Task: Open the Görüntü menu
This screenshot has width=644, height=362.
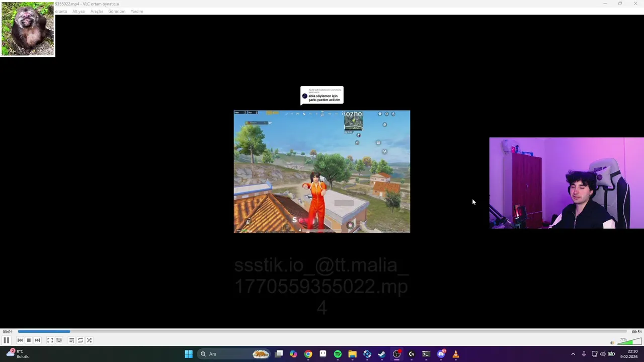Action: (x=61, y=11)
